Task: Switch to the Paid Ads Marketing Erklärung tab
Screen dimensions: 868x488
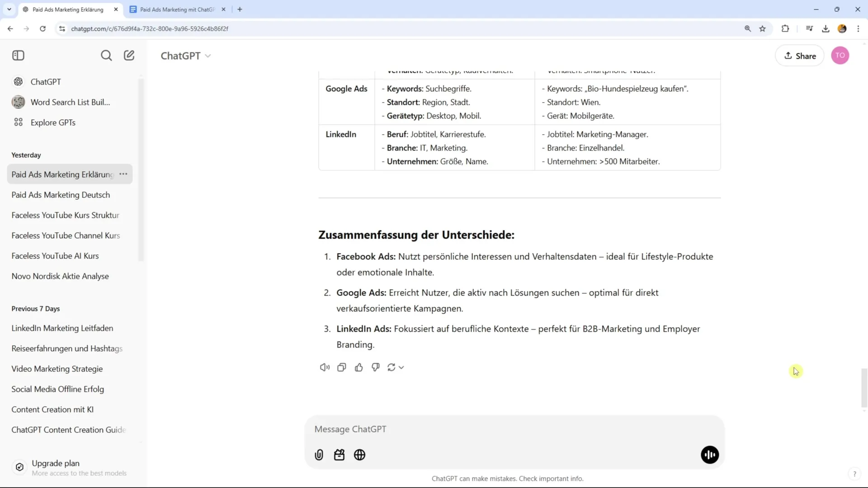Action: click(68, 9)
